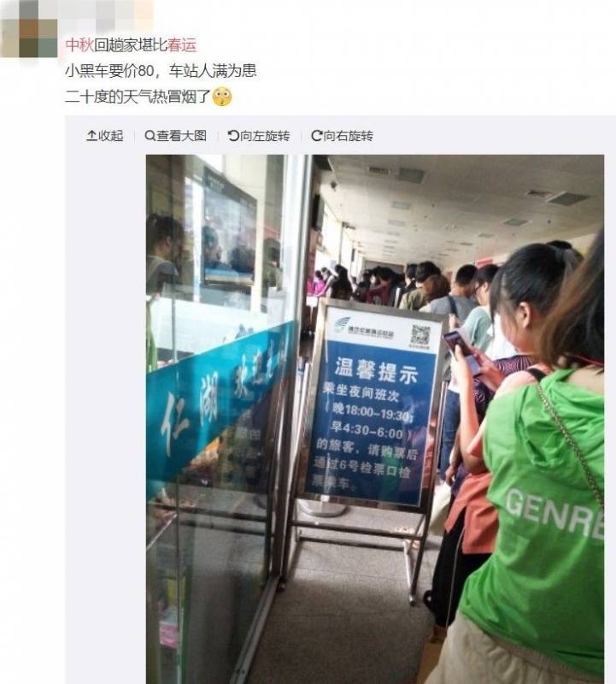Screen dimensions: 616x684
Task: Click the station logo atop the sign
Action: pyautogui.click(x=342, y=324)
